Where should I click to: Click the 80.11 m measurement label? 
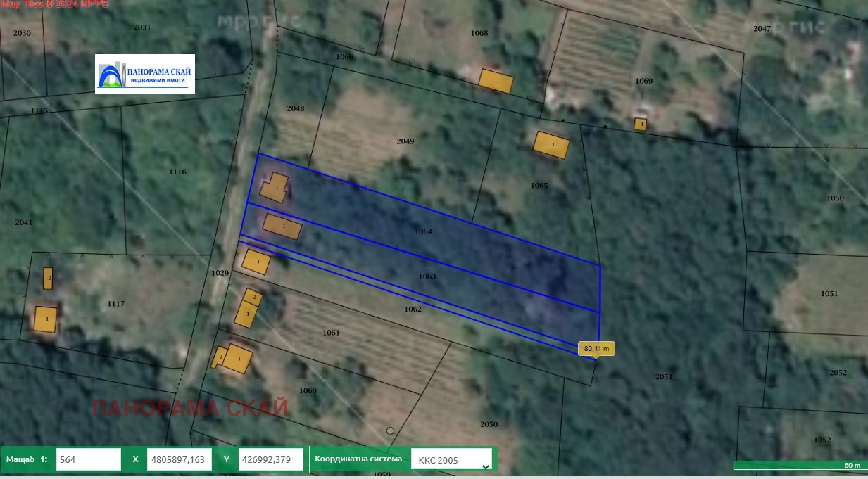[x=596, y=348]
